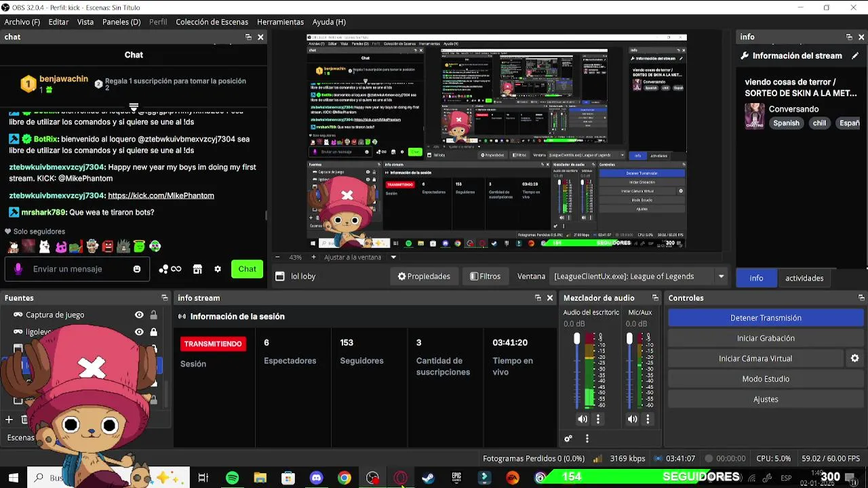The image size is (868, 488).
Task: Click the Audio del escritorio volume slider
Action: [x=577, y=370]
